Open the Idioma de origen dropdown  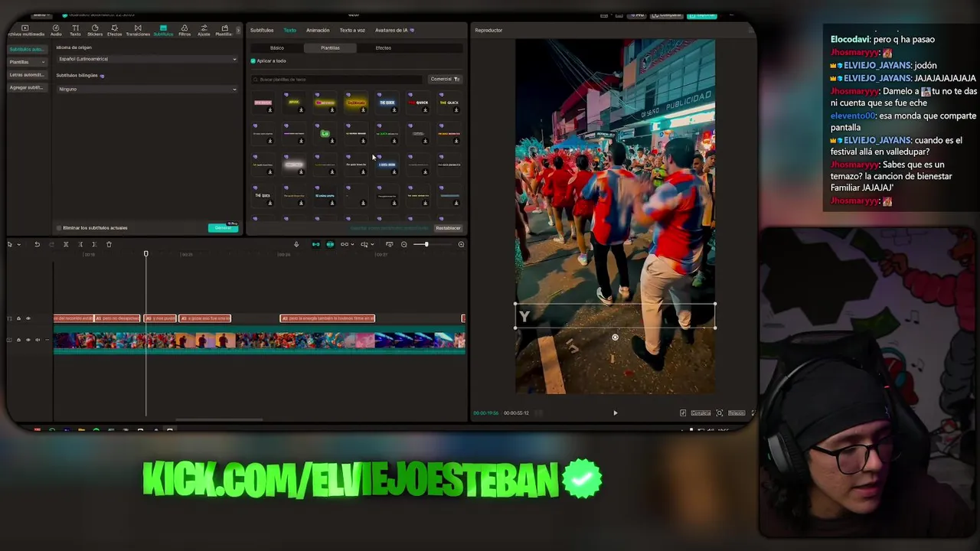[x=147, y=59]
